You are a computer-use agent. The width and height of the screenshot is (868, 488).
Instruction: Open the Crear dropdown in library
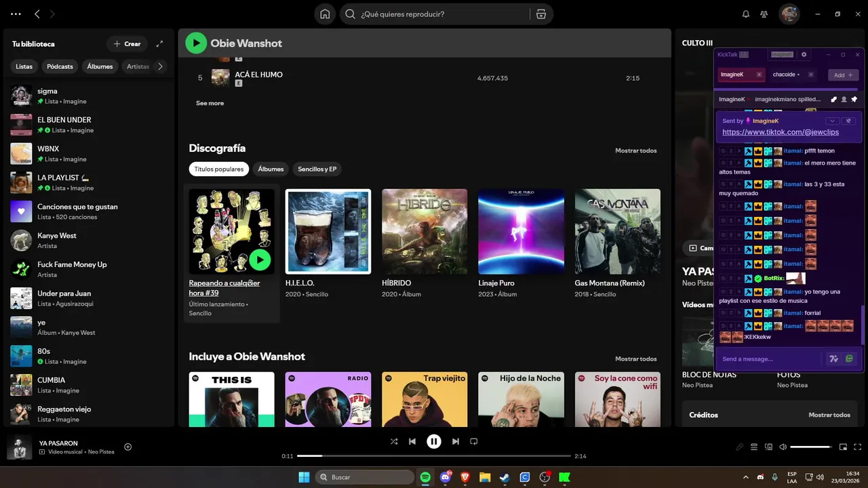point(127,44)
